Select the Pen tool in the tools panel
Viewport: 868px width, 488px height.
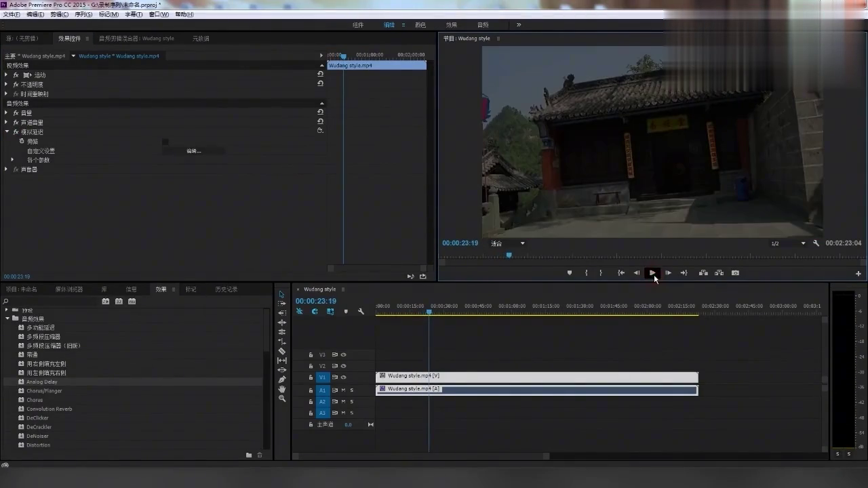pos(282,380)
